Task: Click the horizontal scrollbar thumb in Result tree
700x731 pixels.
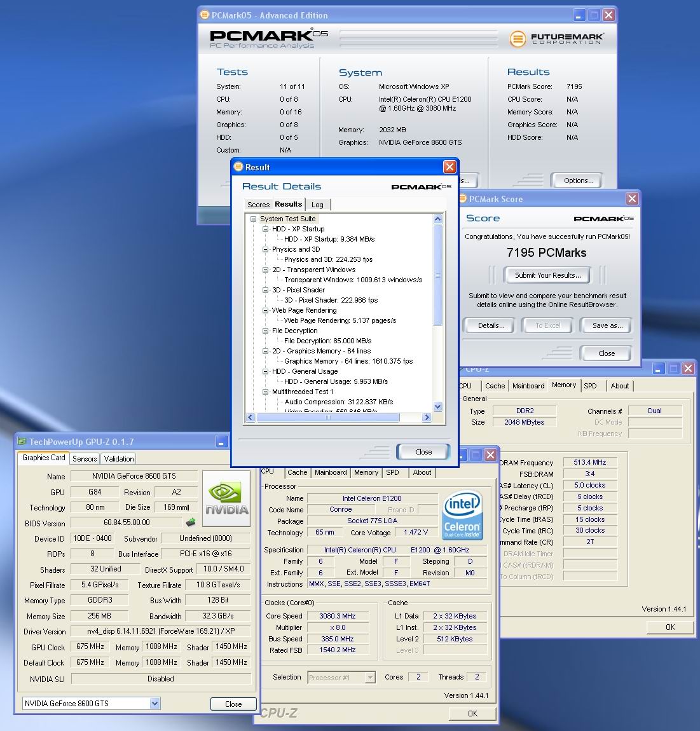Action: tap(328, 417)
